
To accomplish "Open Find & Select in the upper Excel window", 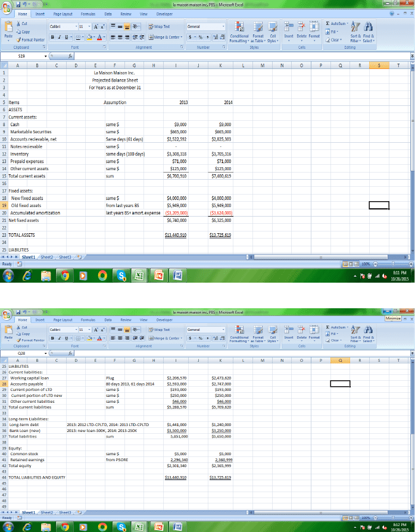I will pos(369,32).
